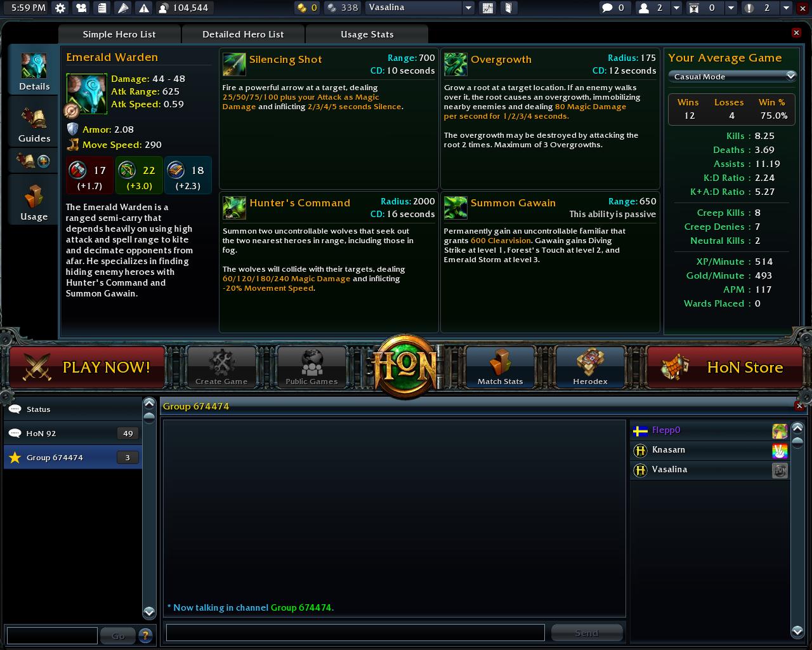Click the gold coins balance
Image resolution: width=812 pixels, height=650 pixels.
pos(308,8)
